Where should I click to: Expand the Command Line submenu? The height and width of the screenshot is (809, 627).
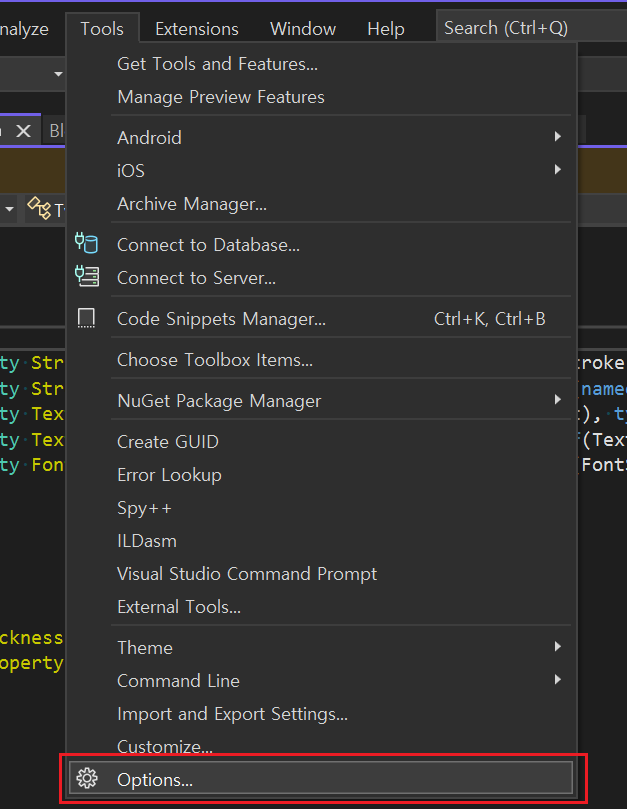320,681
